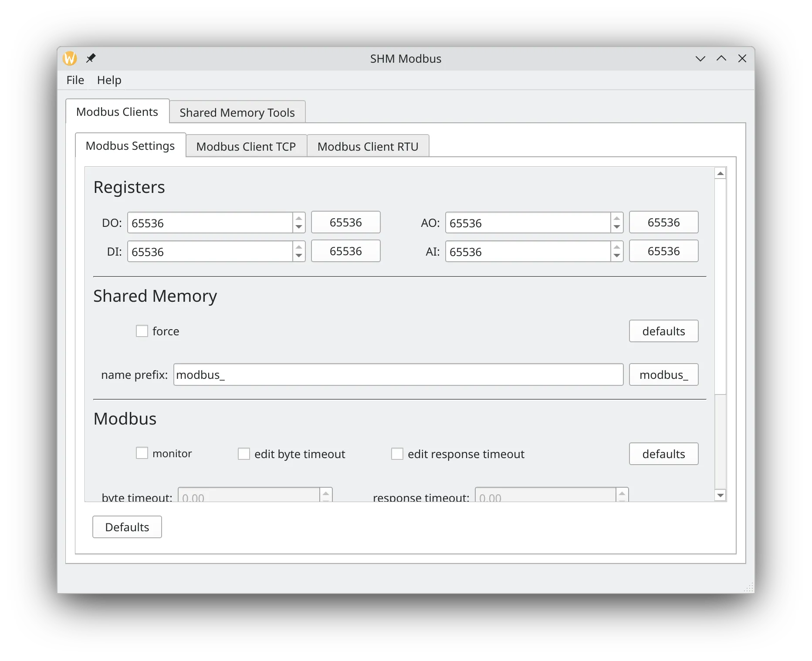Decrease the AI register value with down arrow

(617, 256)
